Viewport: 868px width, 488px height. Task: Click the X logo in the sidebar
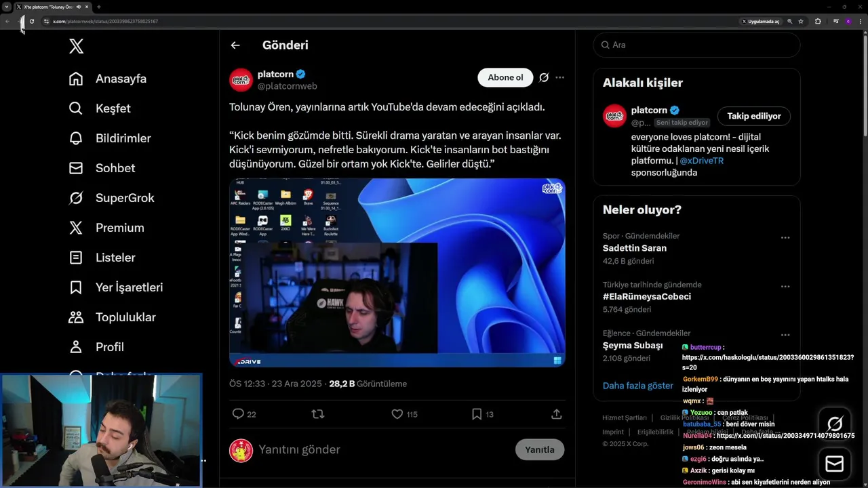click(x=77, y=46)
